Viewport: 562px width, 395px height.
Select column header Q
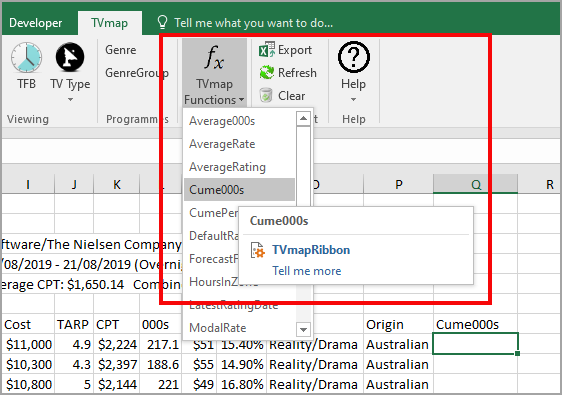(475, 184)
